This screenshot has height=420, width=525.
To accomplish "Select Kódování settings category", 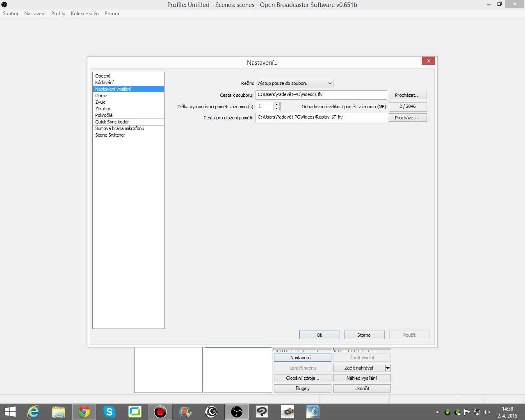I will coord(128,82).
